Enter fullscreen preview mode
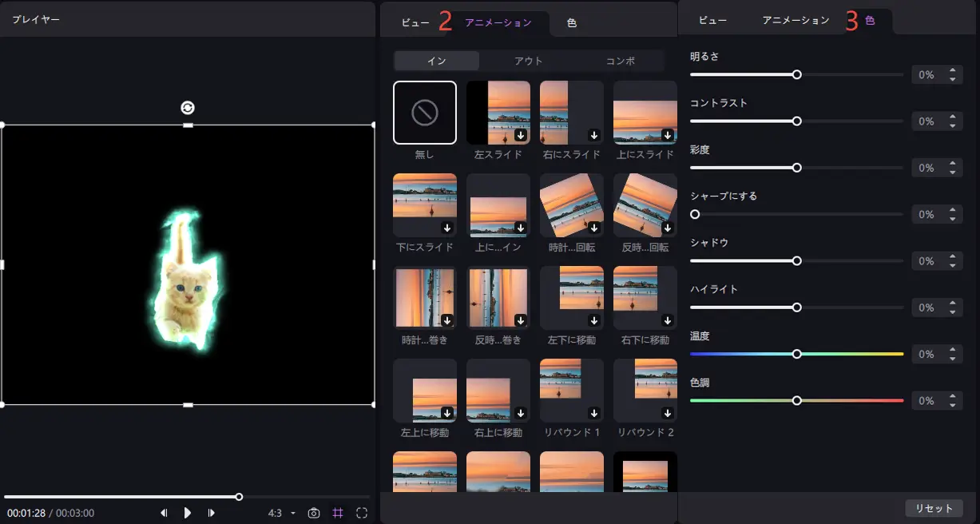 (362, 513)
